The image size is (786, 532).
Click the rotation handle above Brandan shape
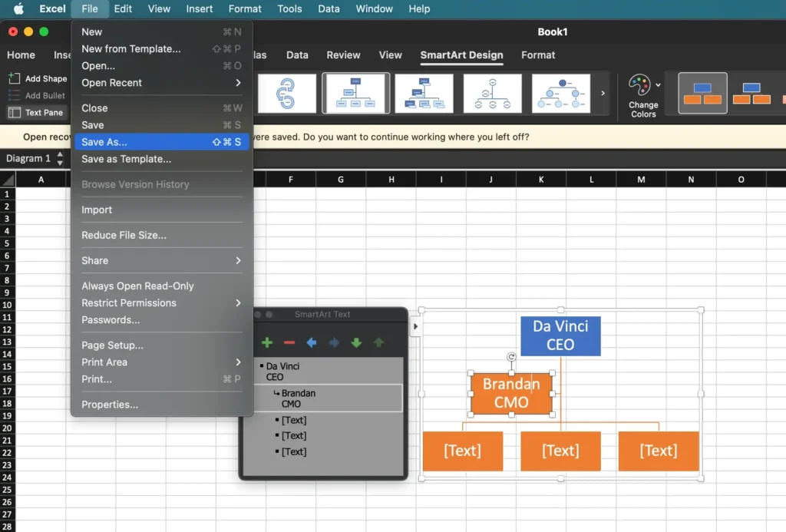tap(511, 357)
